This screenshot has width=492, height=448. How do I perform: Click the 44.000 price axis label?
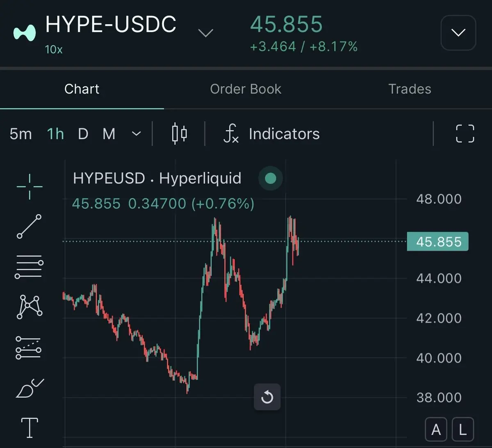click(439, 278)
